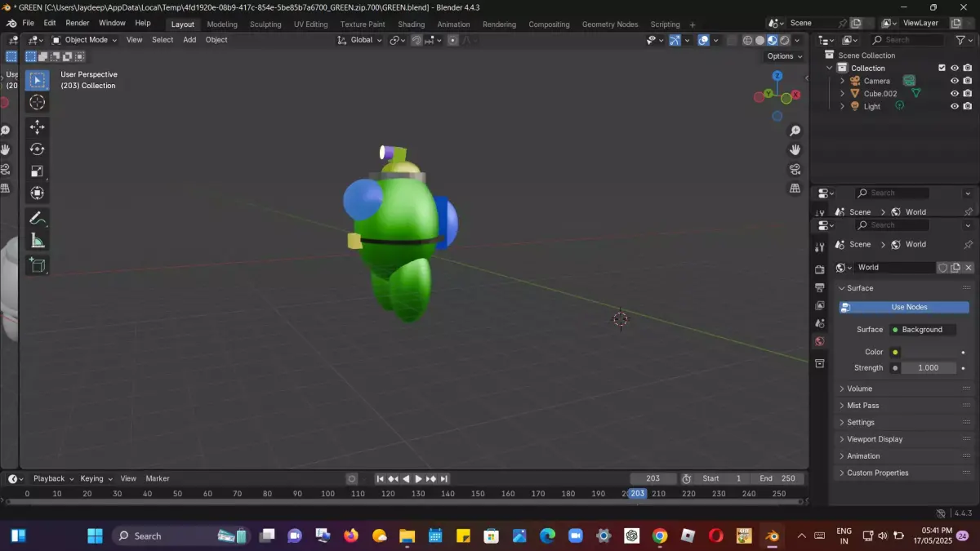Open the Tool properties tab
The width and height of the screenshot is (980, 551).
point(820,247)
